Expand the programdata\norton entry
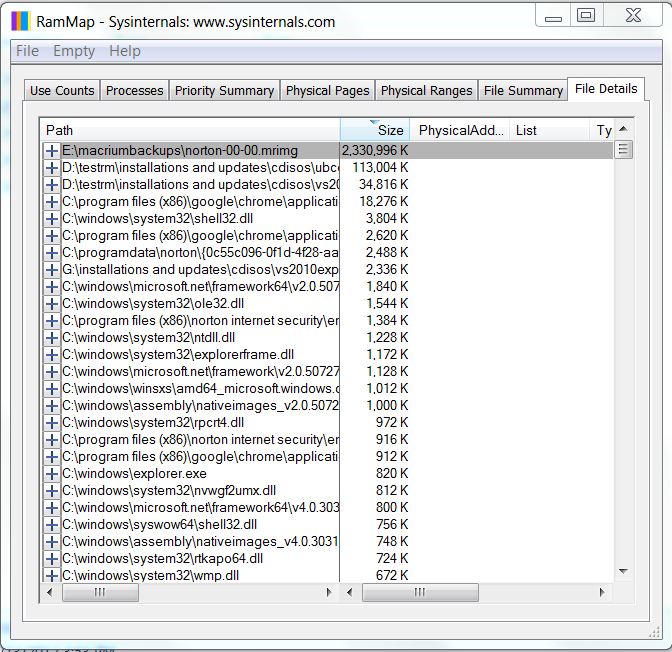Image resolution: width=672 pixels, height=652 pixels. (52, 253)
